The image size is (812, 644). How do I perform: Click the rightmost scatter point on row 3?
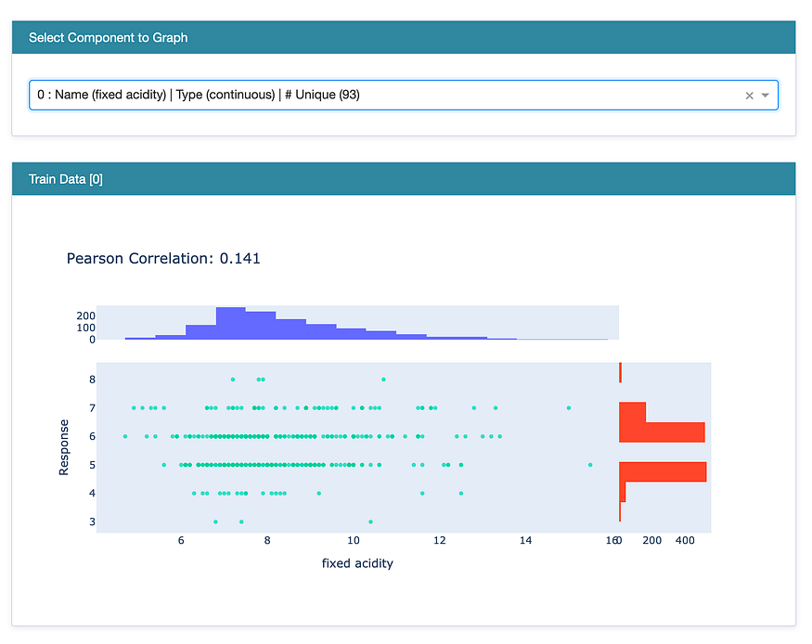(370, 522)
